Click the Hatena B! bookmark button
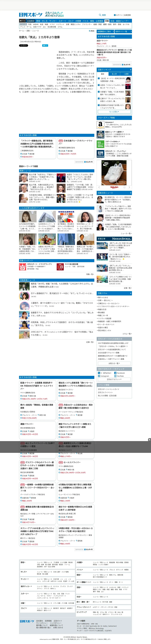Screen dimensions: 151x644 (45, 45)
